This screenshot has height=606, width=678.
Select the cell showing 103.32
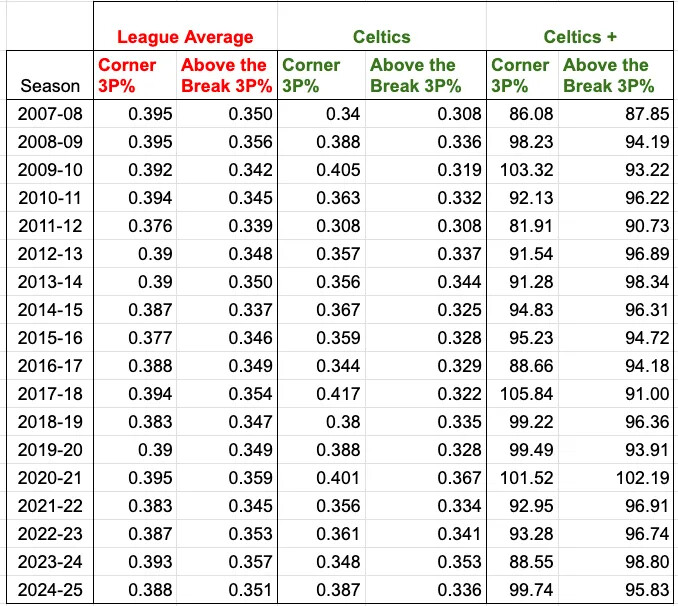click(522, 170)
